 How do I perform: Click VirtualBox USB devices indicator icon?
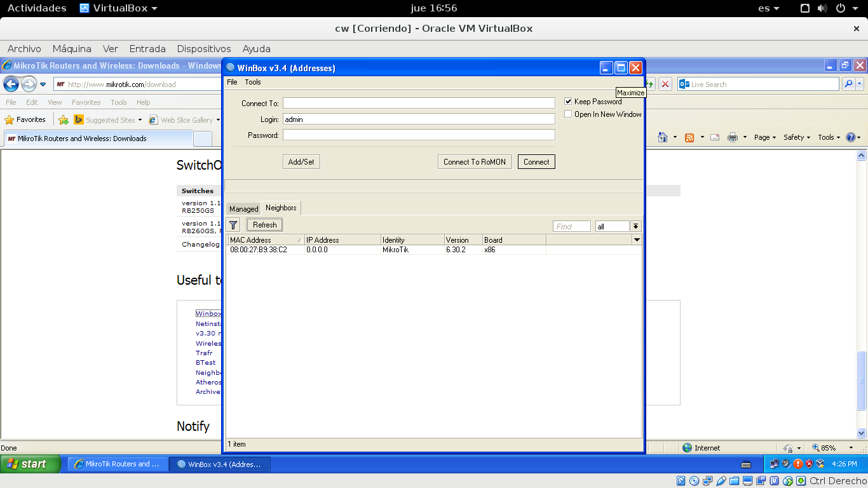tap(721, 481)
